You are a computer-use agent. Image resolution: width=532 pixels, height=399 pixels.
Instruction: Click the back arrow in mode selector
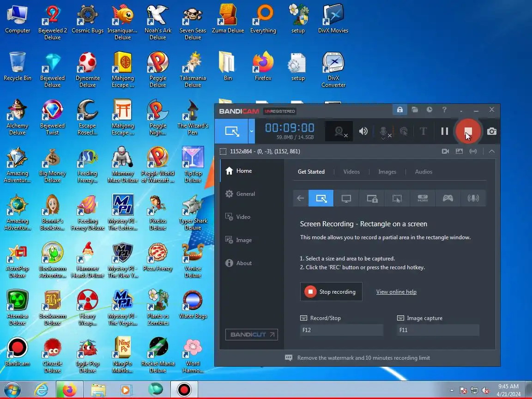301,198
